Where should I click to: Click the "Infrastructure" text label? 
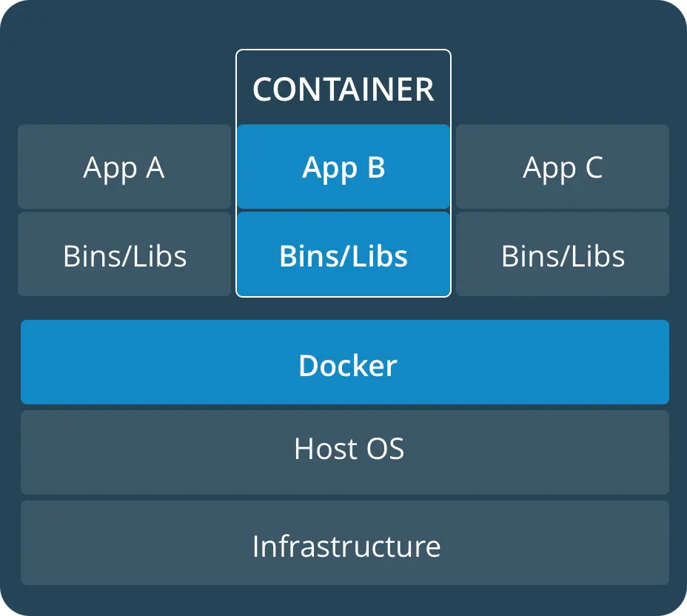(346, 546)
